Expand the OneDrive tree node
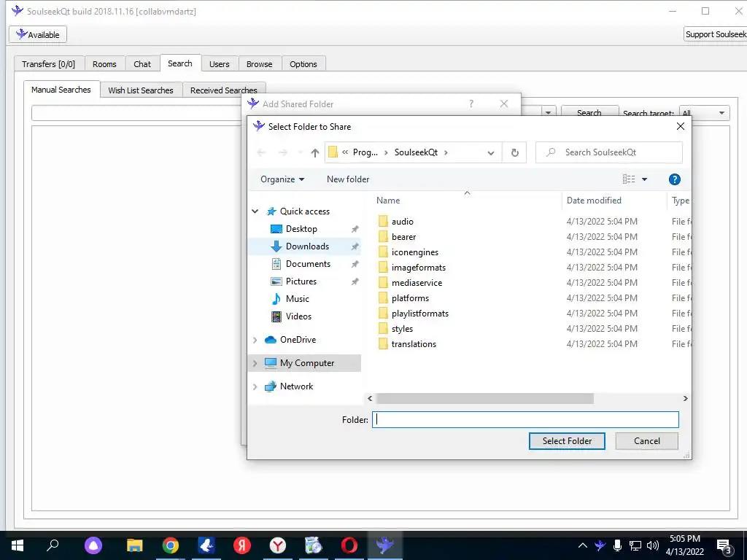Screen dimensions: 747x560 click(x=255, y=340)
